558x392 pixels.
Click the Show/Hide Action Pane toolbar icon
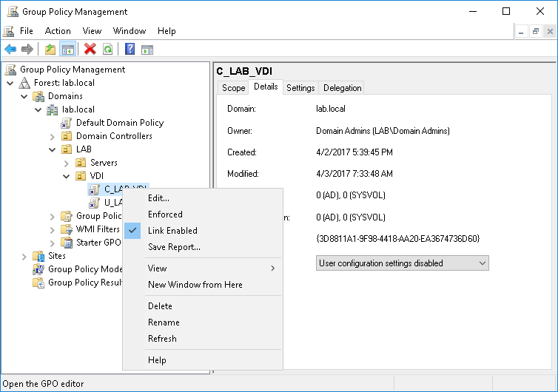click(147, 49)
